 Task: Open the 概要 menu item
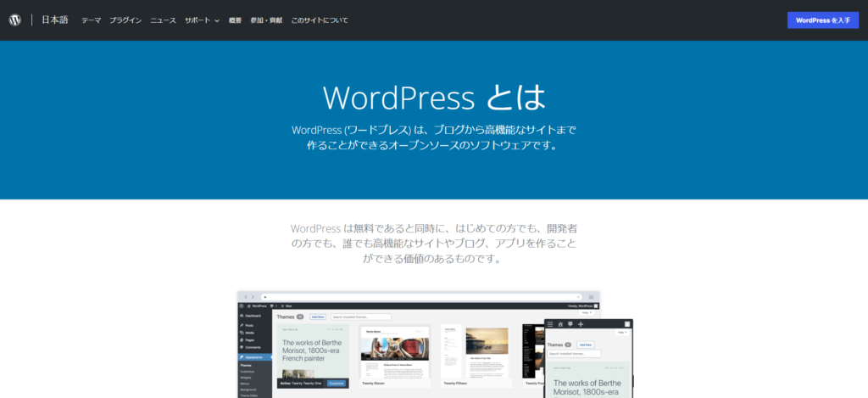(x=236, y=20)
